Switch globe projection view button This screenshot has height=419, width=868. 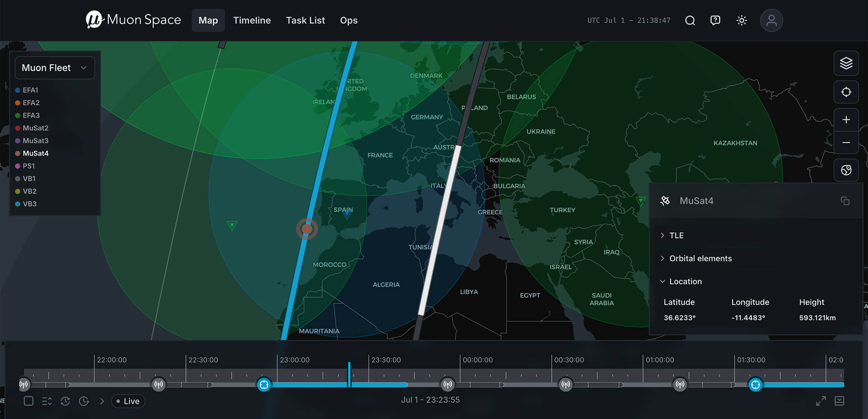pyautogui.click(x=846, y=170)
